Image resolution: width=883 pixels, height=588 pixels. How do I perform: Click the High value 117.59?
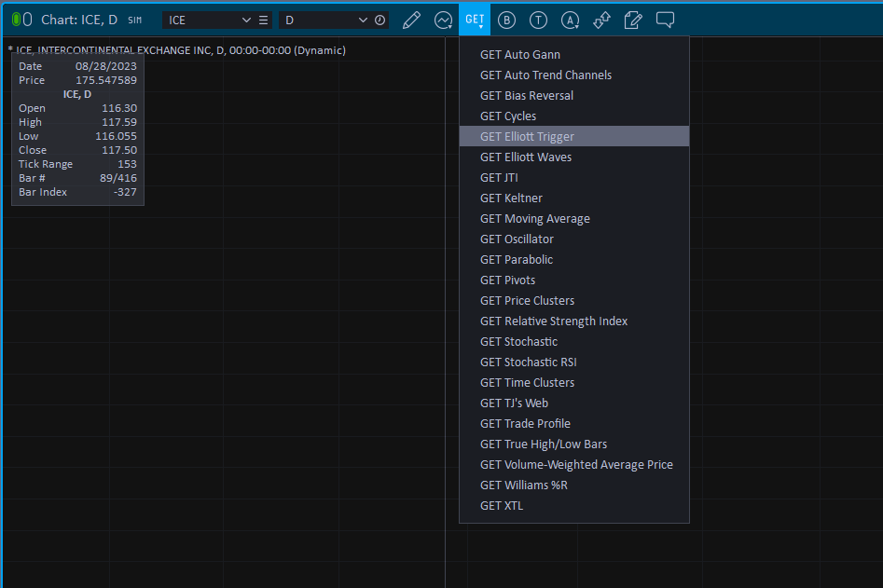(x=118, y=122)
